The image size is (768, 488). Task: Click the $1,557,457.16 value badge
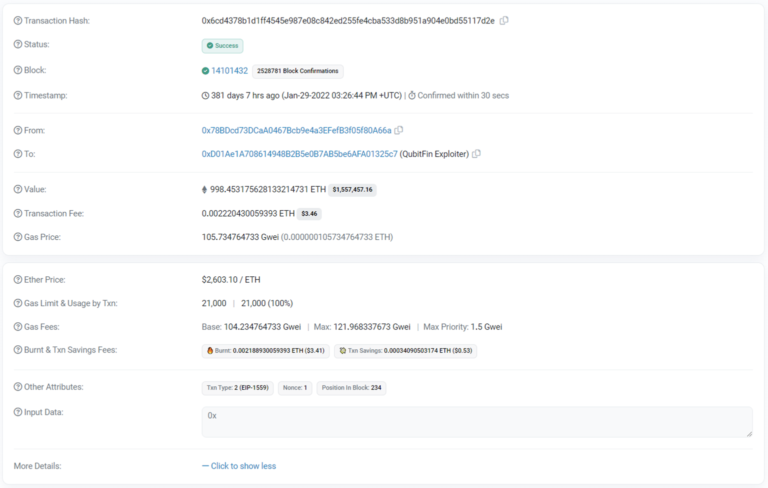(x=353, y=189)
